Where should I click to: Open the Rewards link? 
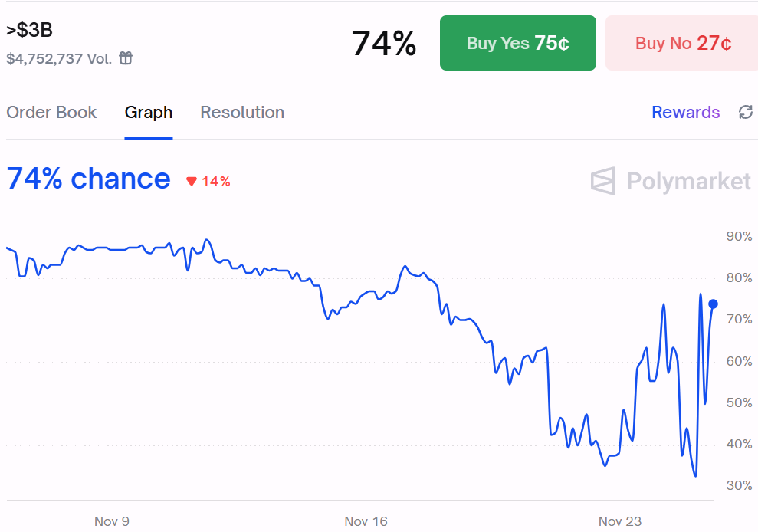tap(685, 112)
